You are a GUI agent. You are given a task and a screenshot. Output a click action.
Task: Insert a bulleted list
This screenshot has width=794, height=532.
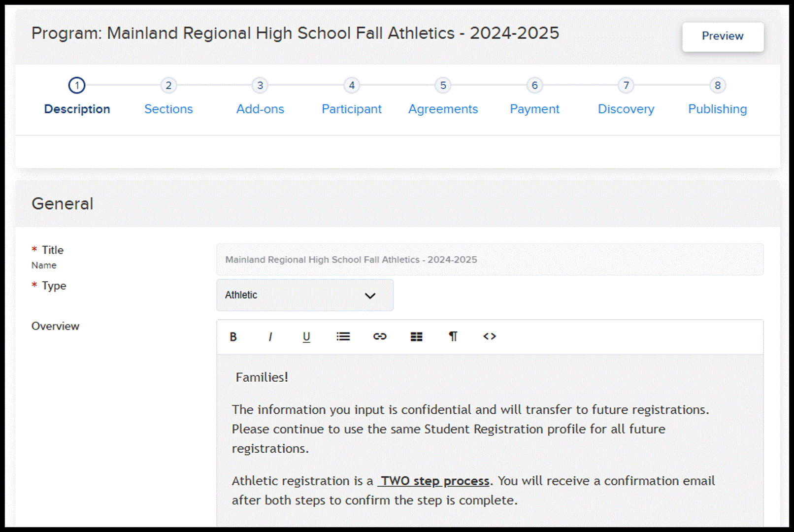(343, 336)
